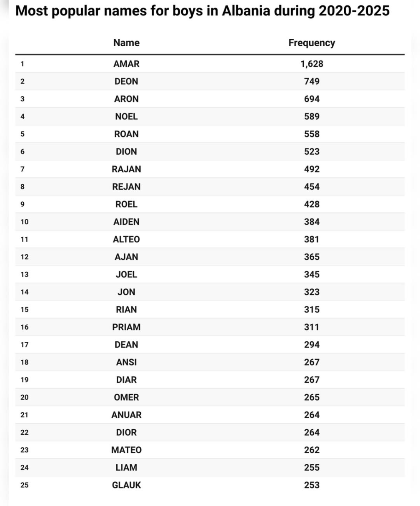Click the frequency value 1,628
Image resolution: width=420 pixels, height=506 pixels.
tap(312, 64)
